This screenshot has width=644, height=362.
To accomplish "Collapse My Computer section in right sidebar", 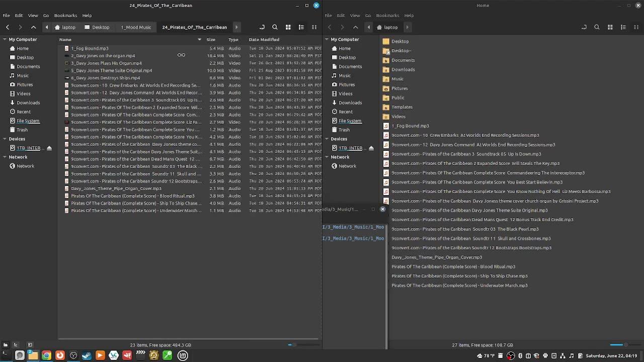I will (x=327, y=39).
